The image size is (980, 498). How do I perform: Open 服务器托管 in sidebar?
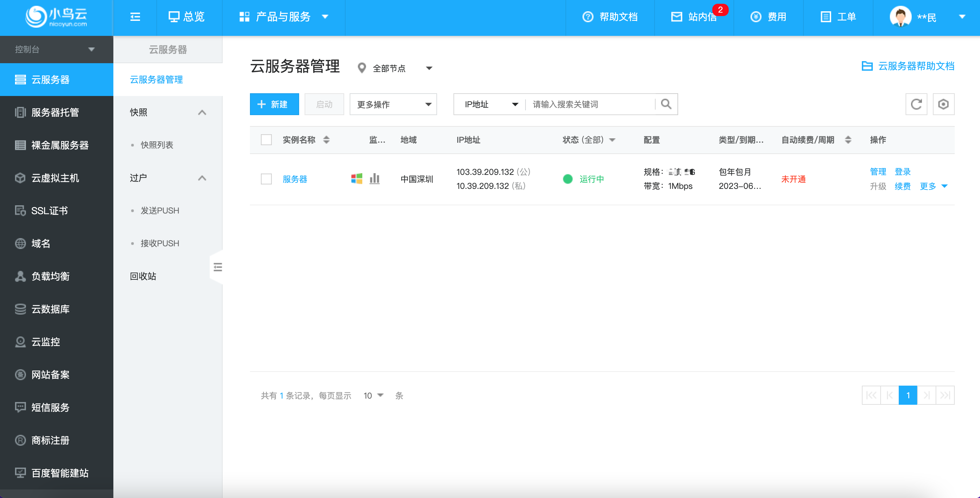tap(56, 112)
